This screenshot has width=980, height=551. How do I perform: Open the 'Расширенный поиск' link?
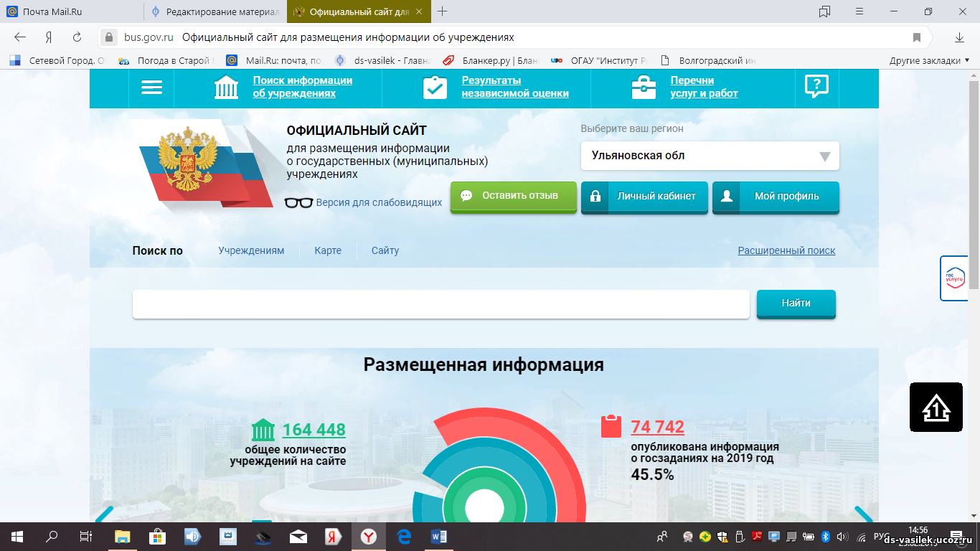pos(787,250)
